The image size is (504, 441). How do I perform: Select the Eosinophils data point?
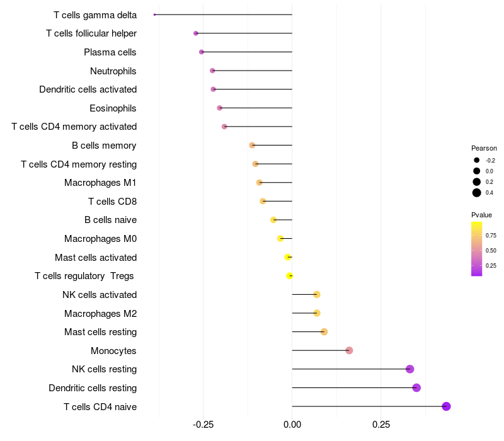pyautogui.click(x=219, y=108)
